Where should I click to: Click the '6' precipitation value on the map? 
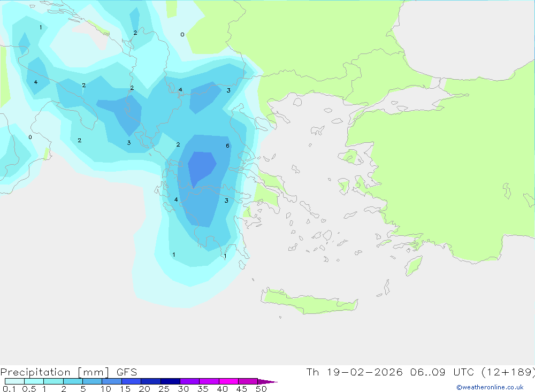click(227, 145)
